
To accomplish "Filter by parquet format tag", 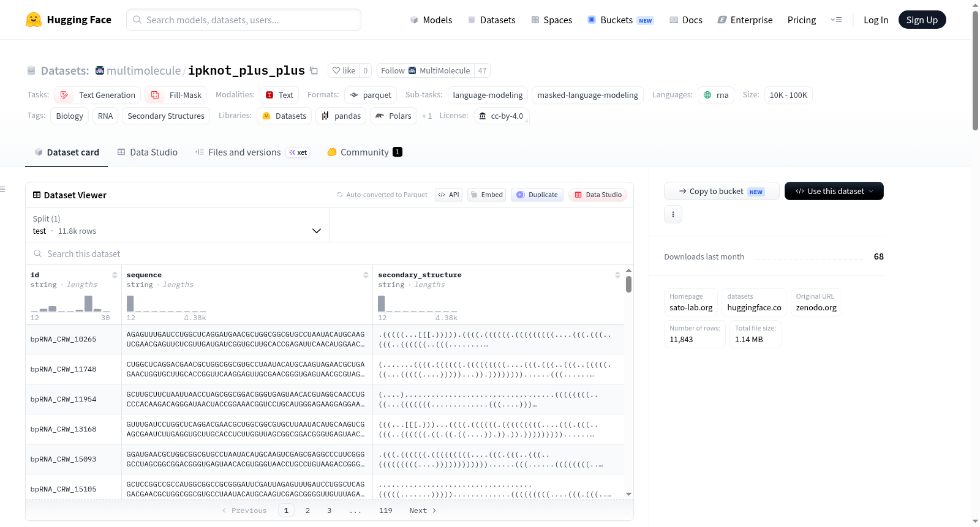I will point(371,95).
